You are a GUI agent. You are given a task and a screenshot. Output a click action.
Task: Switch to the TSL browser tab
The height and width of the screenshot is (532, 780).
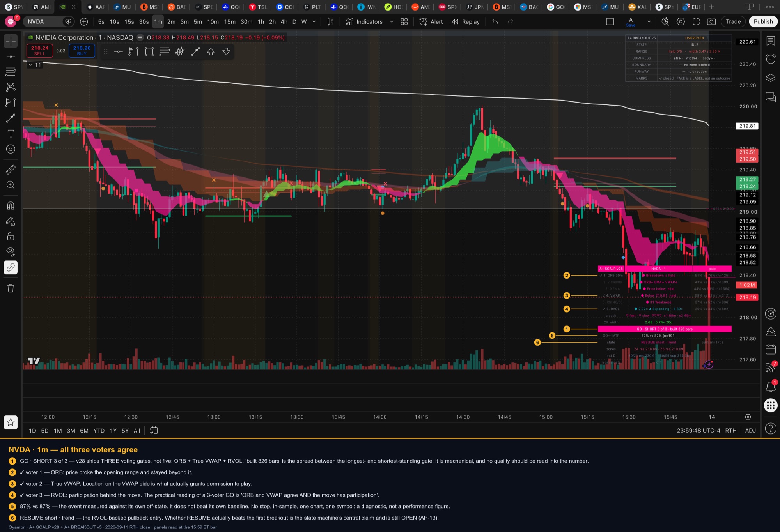point(258,7)
